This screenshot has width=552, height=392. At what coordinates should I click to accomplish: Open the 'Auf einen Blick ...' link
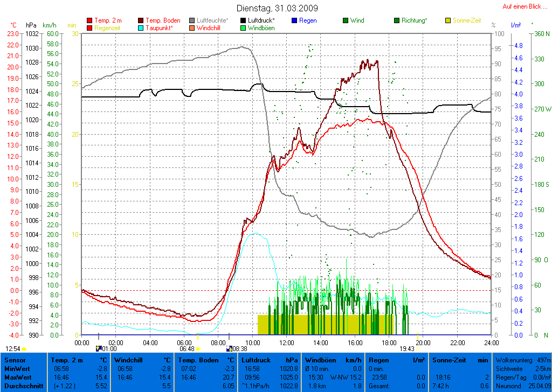coord(522,6)
